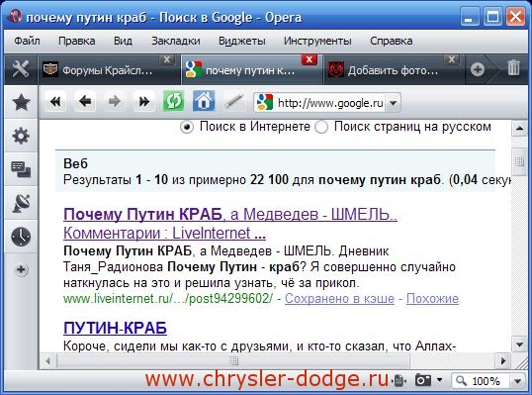Image resolution: width=532 pixels, height=395 pixels.
Task: Expand the address bar dropdown
Action: pos(394,103)
